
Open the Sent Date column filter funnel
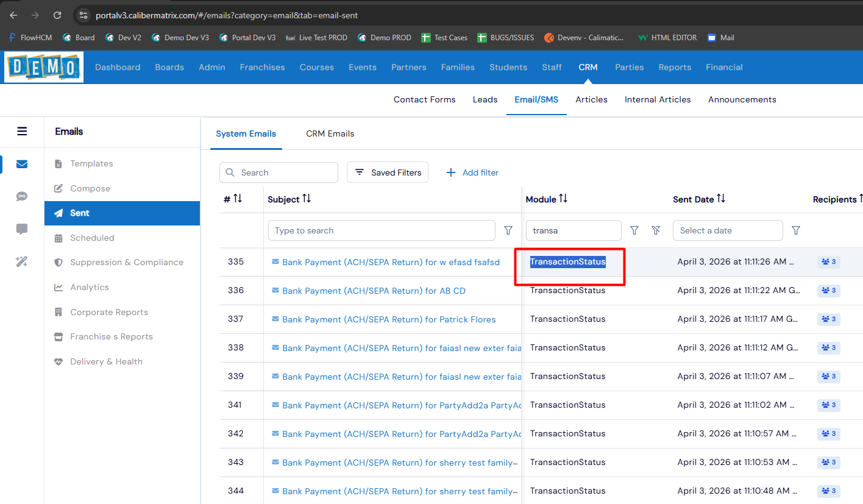tap(795, 230)
